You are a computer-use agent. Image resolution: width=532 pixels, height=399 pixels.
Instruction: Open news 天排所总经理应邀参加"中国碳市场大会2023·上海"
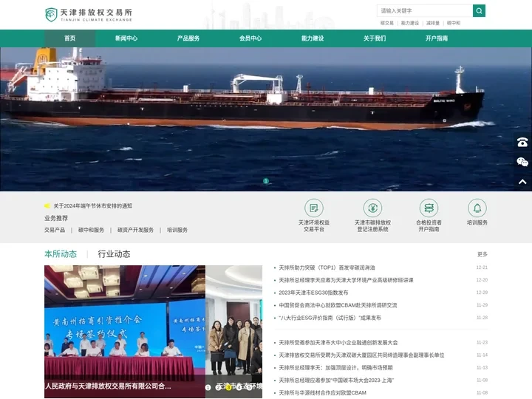(x=337, y=381)
